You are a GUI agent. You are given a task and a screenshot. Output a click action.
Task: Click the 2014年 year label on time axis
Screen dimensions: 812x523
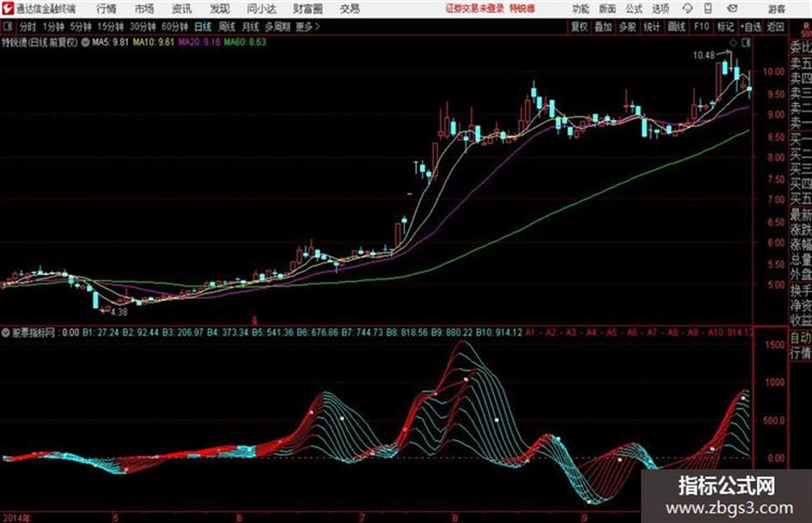[15, 517]
